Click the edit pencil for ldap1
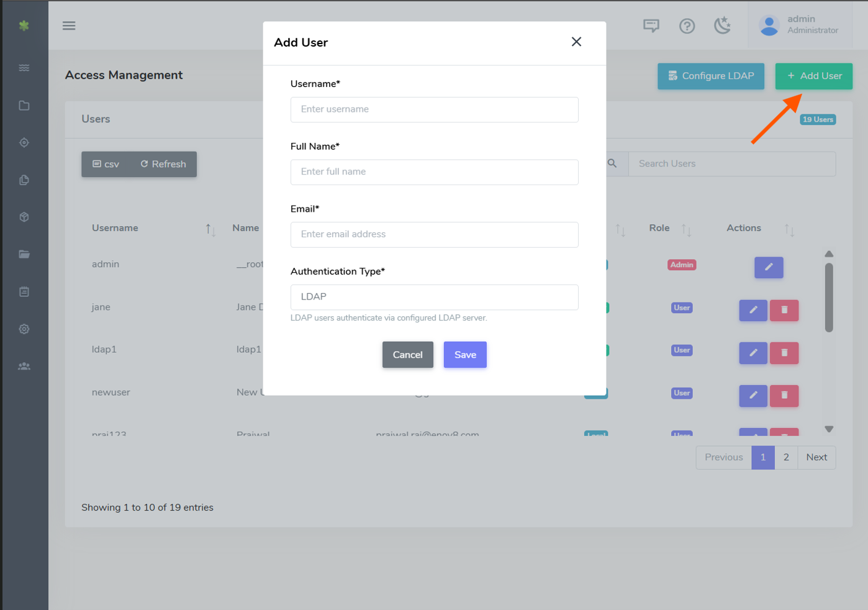 753,353
